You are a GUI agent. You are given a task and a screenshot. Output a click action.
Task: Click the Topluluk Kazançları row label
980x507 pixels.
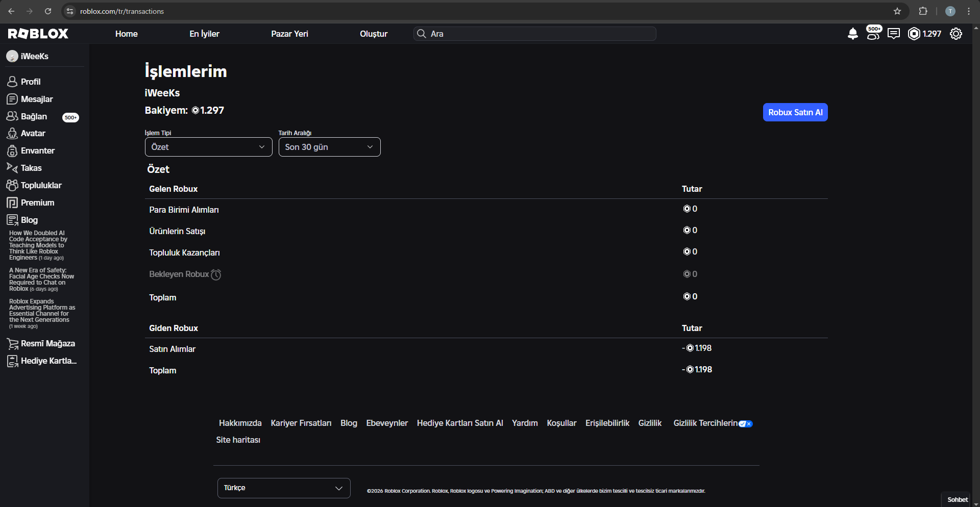pos(184,253)
